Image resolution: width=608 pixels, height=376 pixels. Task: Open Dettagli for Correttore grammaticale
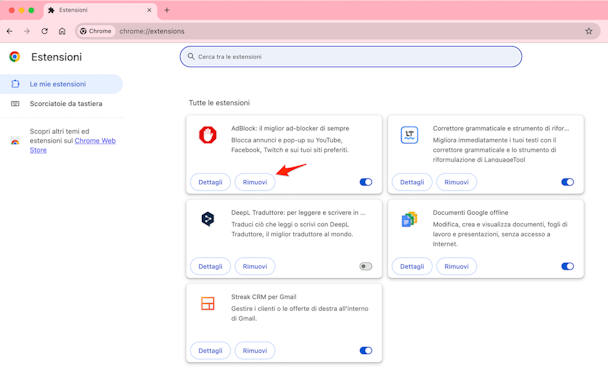(412, 182)
